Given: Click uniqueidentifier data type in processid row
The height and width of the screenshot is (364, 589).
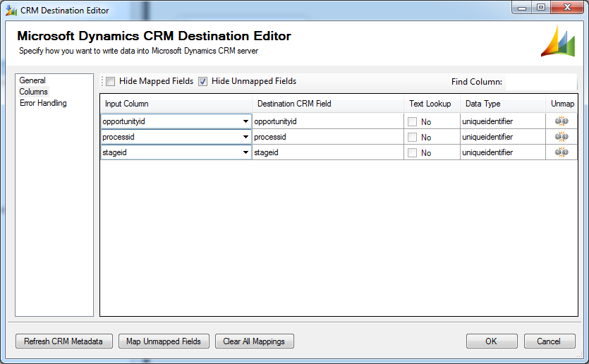Looking at the screenshot, I should click(x=503, y=137).
